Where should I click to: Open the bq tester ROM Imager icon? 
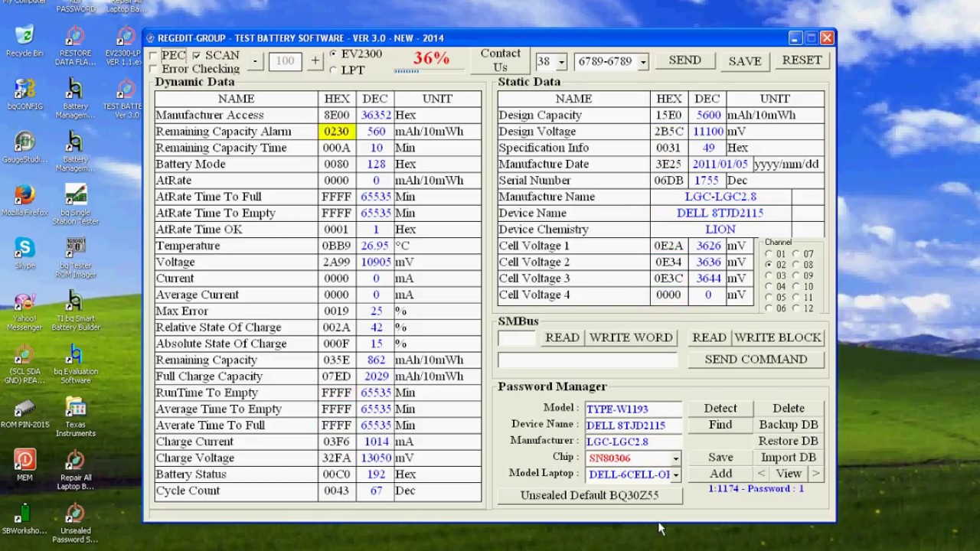[x=76, y=257]
